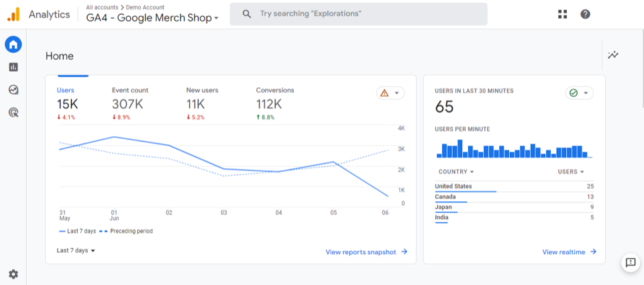Expand the GA4 - Google Merch Shop selector
644x285 pixels.
tap(152, 18)
